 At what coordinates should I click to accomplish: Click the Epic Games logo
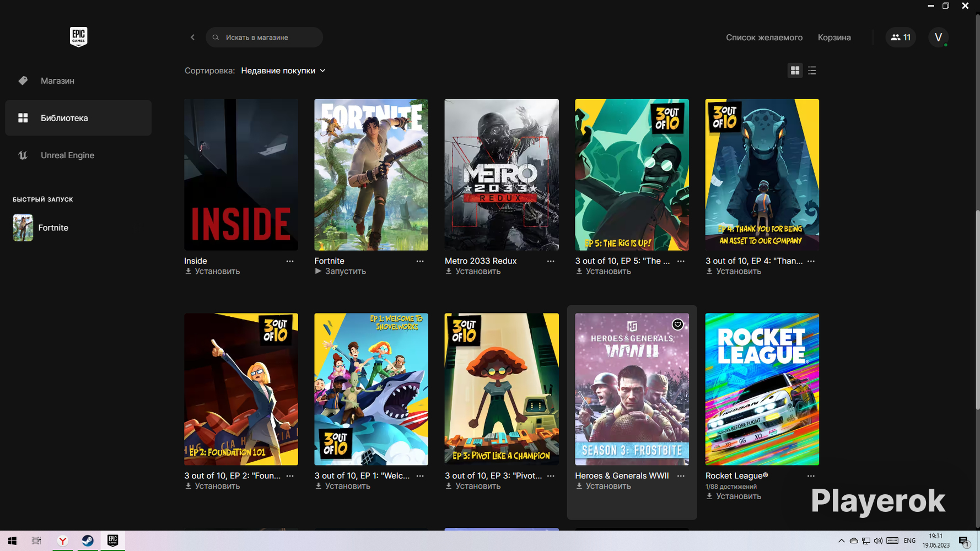[78, 37]
